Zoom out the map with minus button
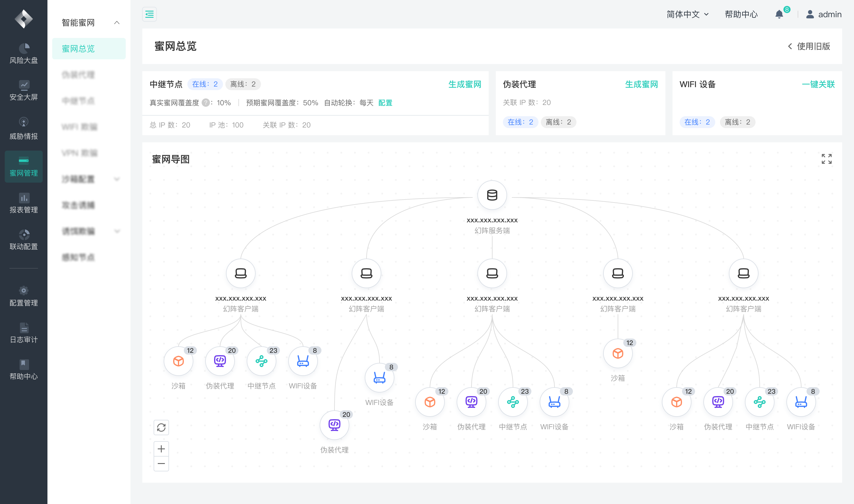The width and height of the screenshot is (854, 504). tap(161, 464)
